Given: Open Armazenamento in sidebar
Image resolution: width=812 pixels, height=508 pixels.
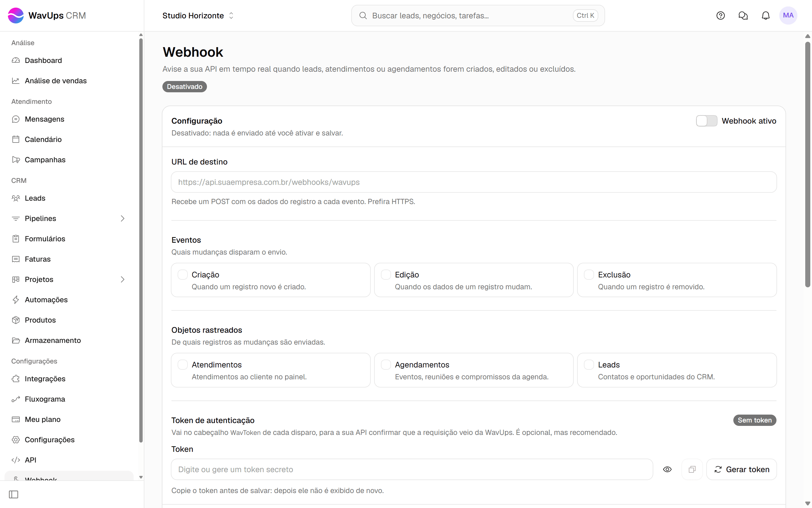Looking at the screenshot, I should tap(69, 340).
